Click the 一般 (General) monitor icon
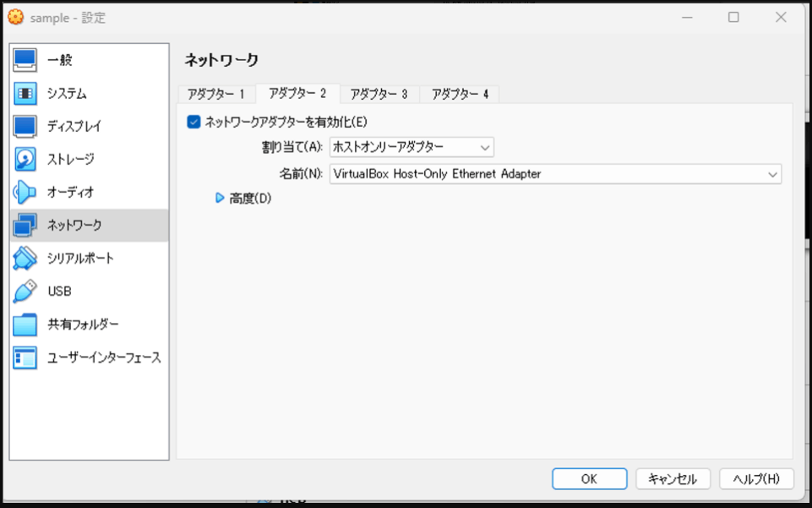 (25, 60)
